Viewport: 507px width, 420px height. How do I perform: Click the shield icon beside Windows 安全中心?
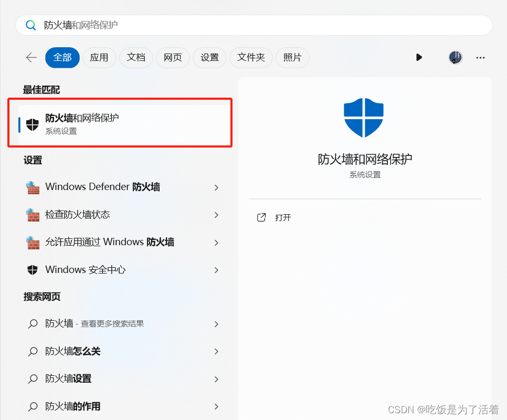click(x=33, y=270)
